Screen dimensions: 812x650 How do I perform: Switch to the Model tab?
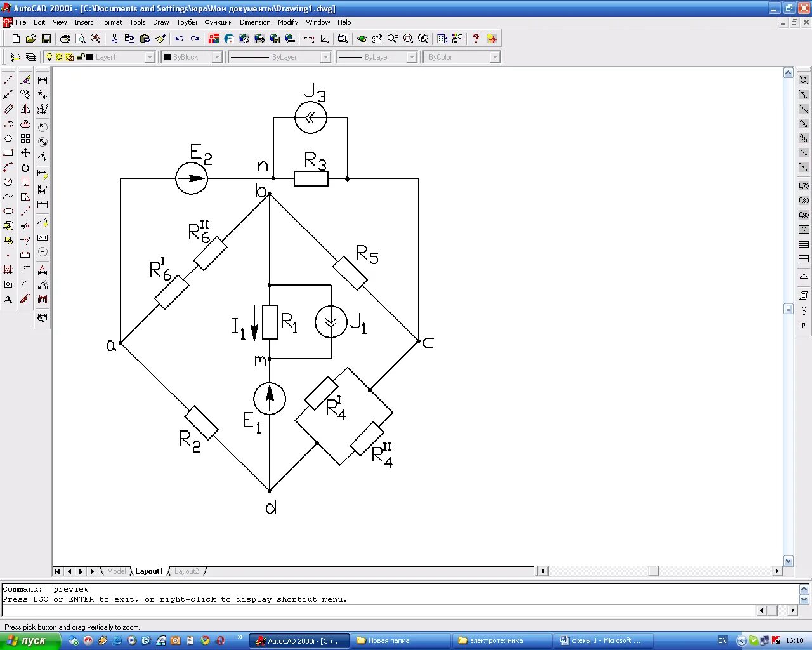[x=116, y=571]
